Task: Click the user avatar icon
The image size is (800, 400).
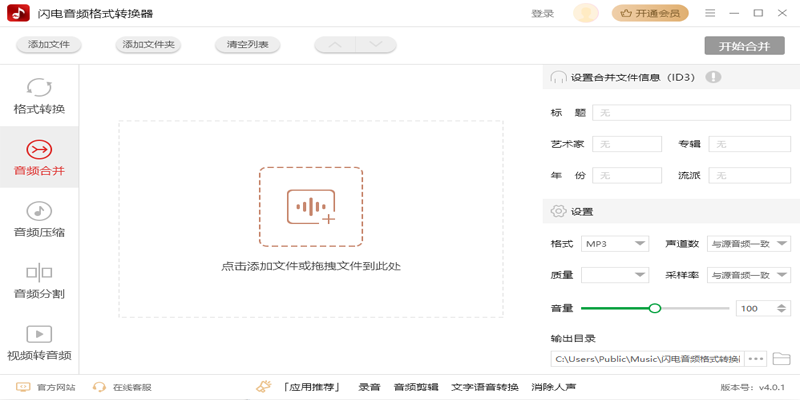Action: pyautogui.click(x=586, y=13)
